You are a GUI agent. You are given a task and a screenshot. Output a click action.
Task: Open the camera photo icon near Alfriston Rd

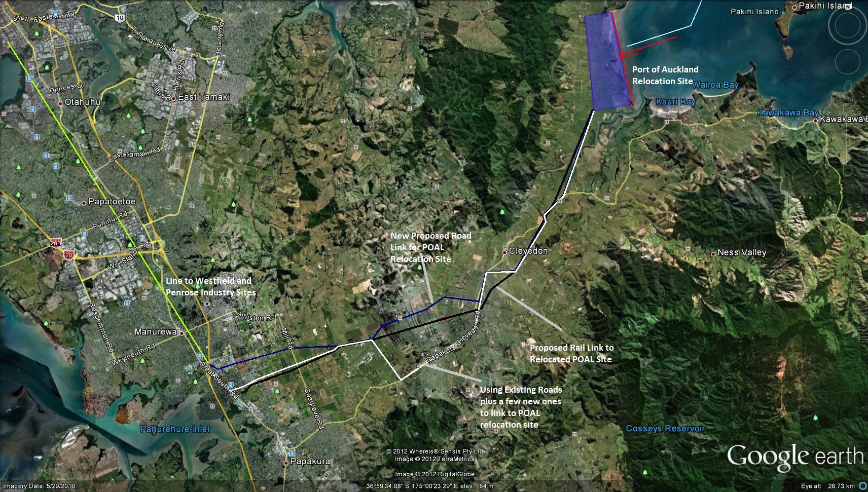[207, 304]
